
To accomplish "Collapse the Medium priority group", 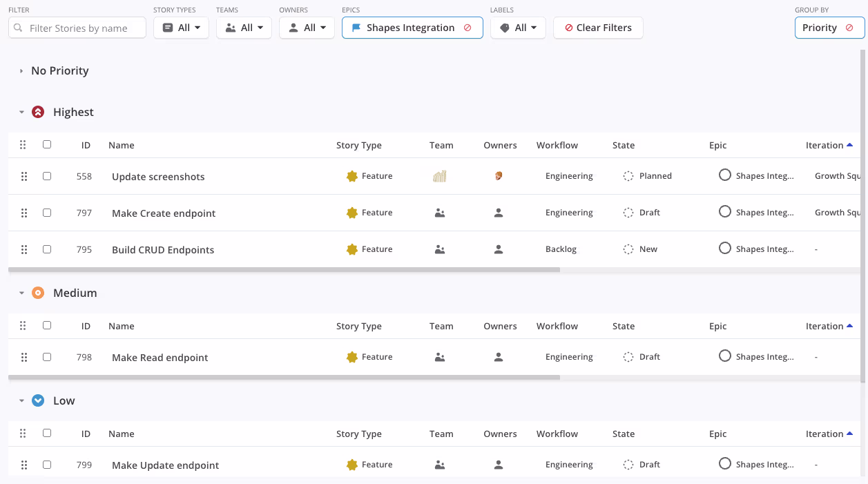I will [21, 293].
